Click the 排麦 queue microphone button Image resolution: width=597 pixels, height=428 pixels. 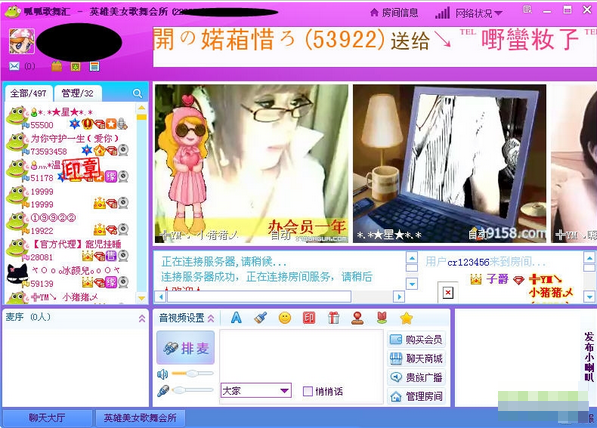click(186, 348)
